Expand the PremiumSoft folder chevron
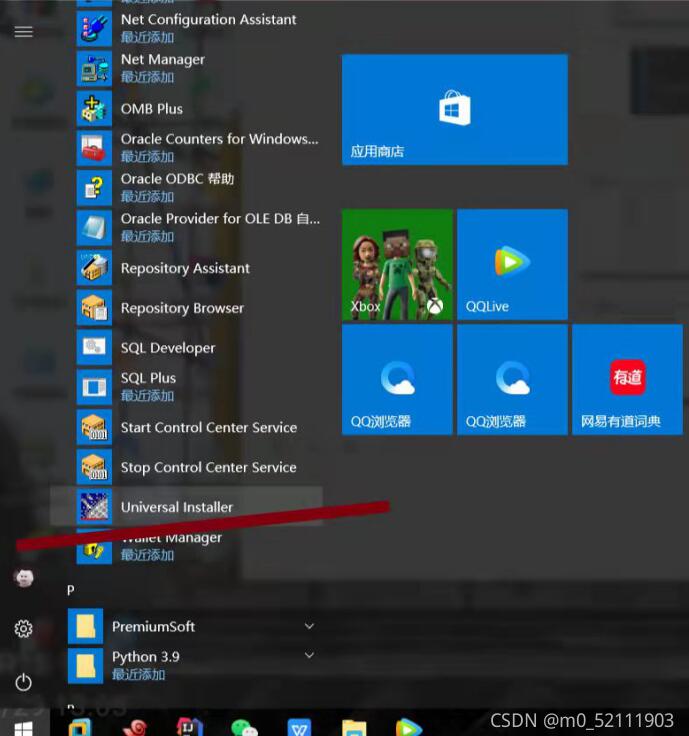Image resolution: width=689 pixels, height=736 pixels. [x=309, y=626]
